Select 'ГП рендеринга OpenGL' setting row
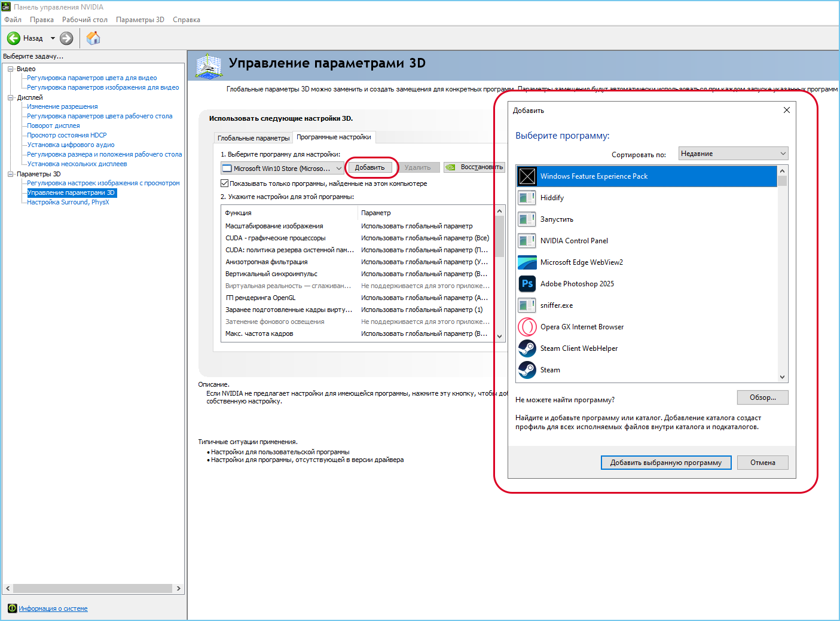 [358, 298]
